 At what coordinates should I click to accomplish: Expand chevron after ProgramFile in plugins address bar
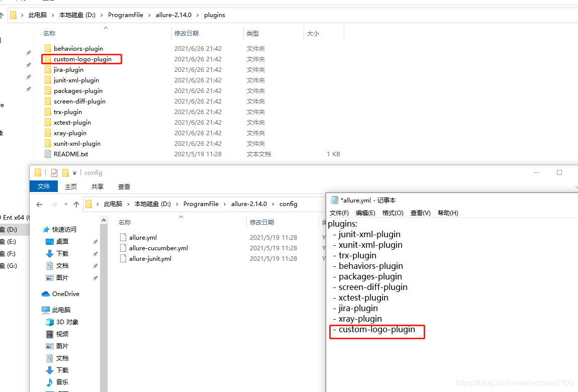coord(149,15)
